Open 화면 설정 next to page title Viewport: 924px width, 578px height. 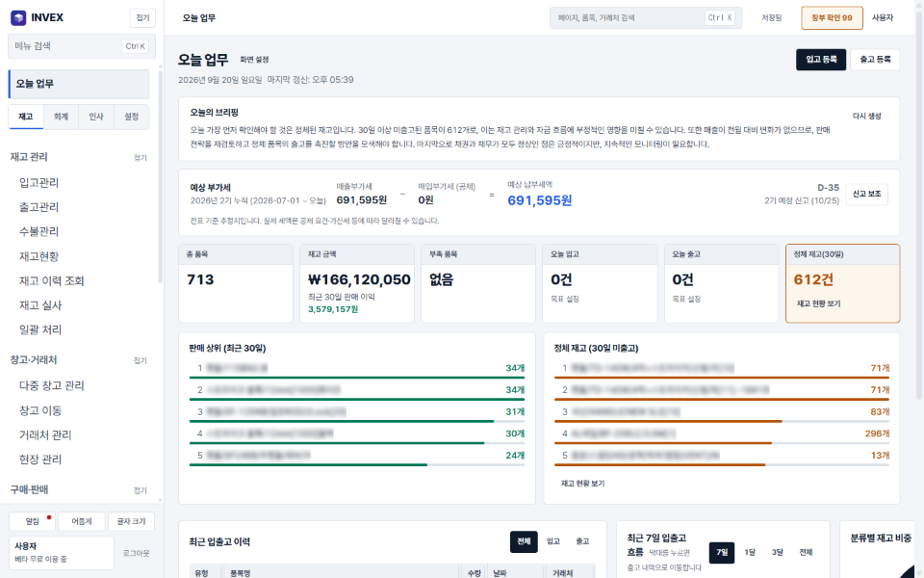(254, 60)
